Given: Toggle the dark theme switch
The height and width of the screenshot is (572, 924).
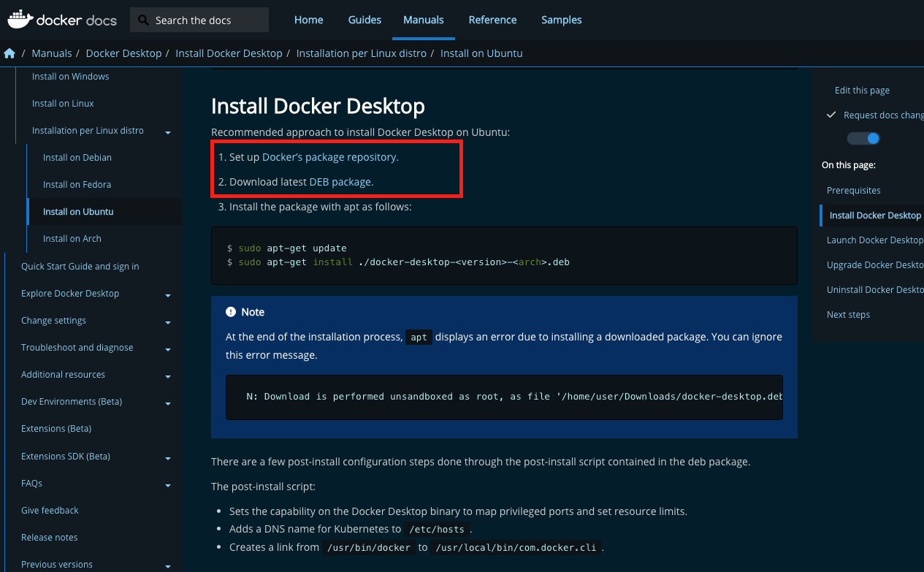Looking at the screenshot, I should point(863,138).
